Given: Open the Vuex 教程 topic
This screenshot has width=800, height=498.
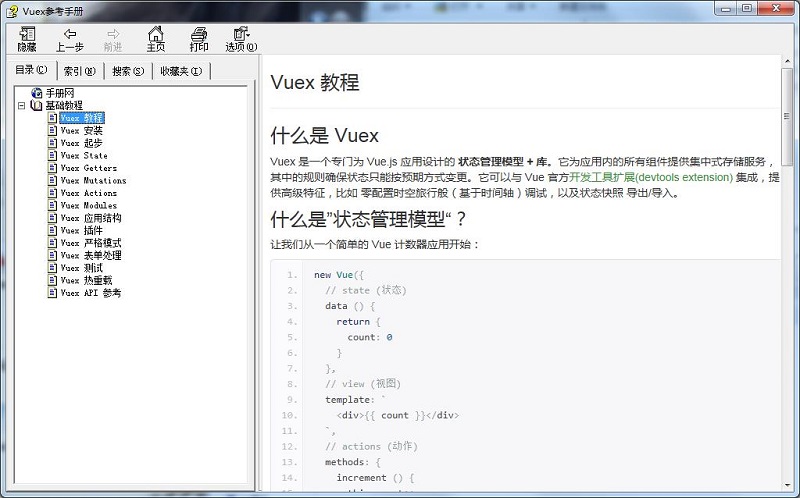Looking at the screenshot, I should [82, 118].
